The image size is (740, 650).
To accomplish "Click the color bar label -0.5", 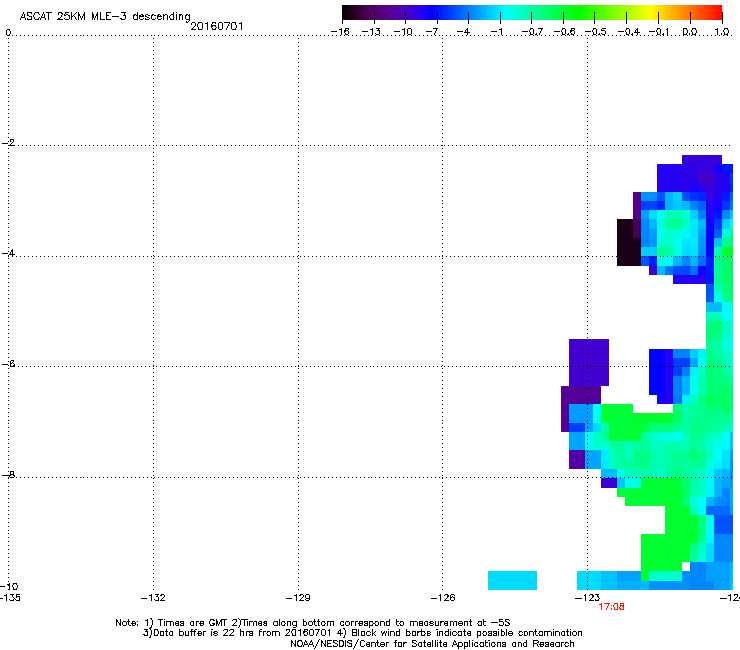I will coord(596,32).
